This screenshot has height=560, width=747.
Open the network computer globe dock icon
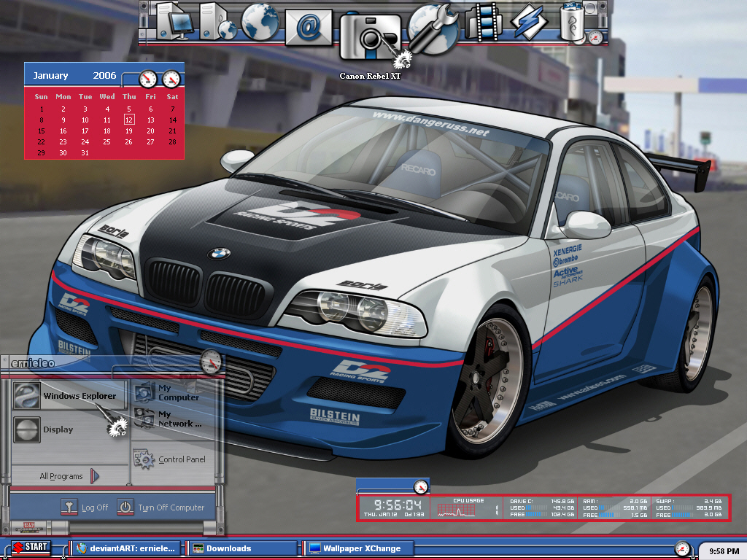coord(217,21)
